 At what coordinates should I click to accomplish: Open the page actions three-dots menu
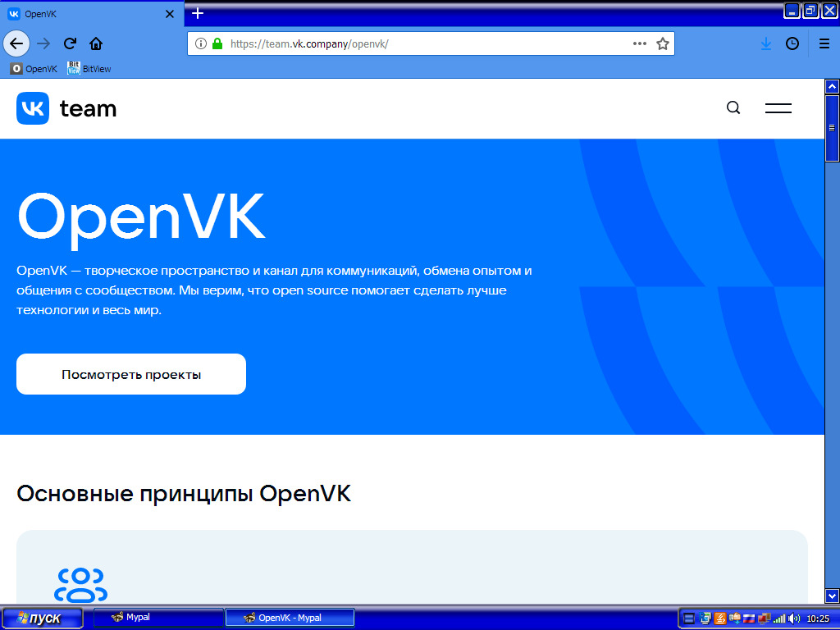click(x=640, y=43)
